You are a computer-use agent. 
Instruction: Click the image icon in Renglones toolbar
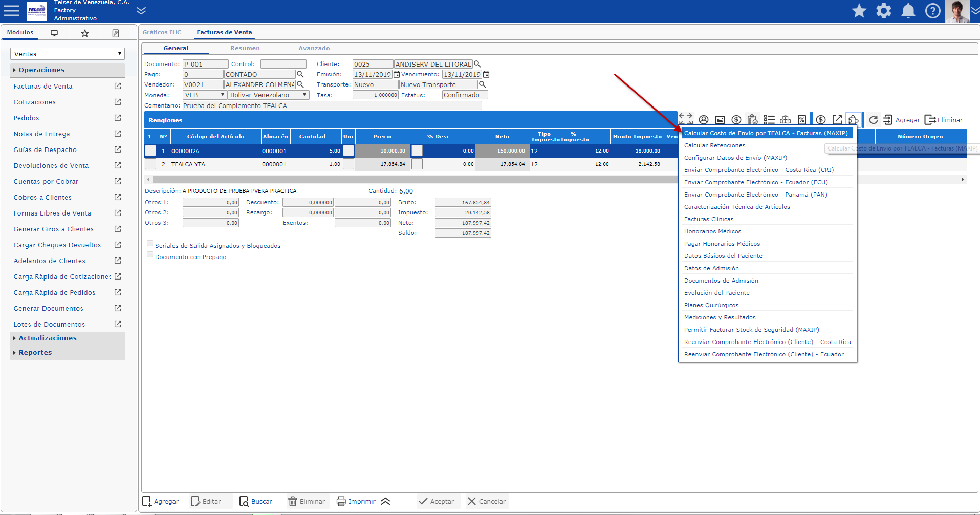coord(720,120)
